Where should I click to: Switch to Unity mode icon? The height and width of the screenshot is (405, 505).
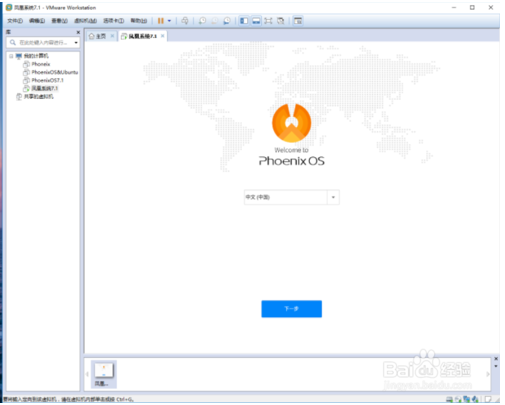point(281,21)
